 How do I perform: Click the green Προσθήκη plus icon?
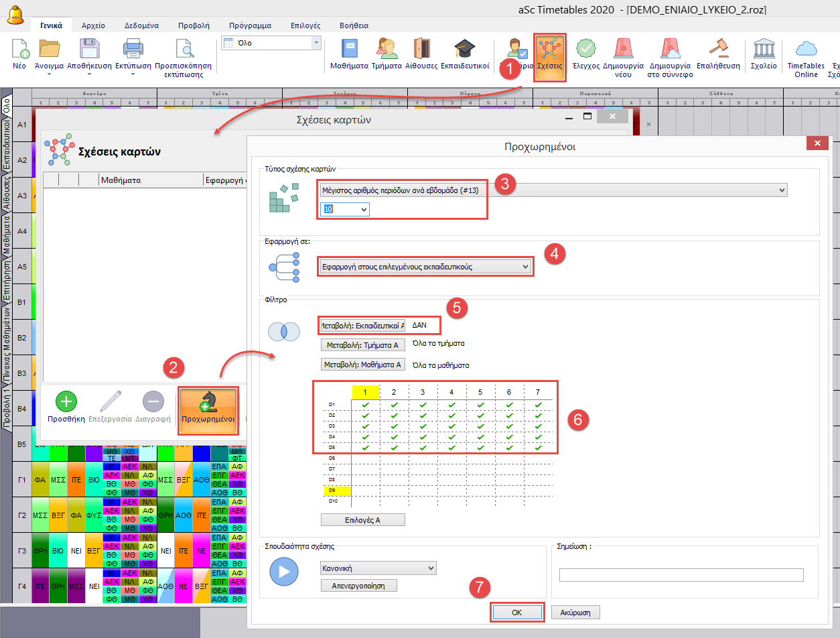click(66, 402)
